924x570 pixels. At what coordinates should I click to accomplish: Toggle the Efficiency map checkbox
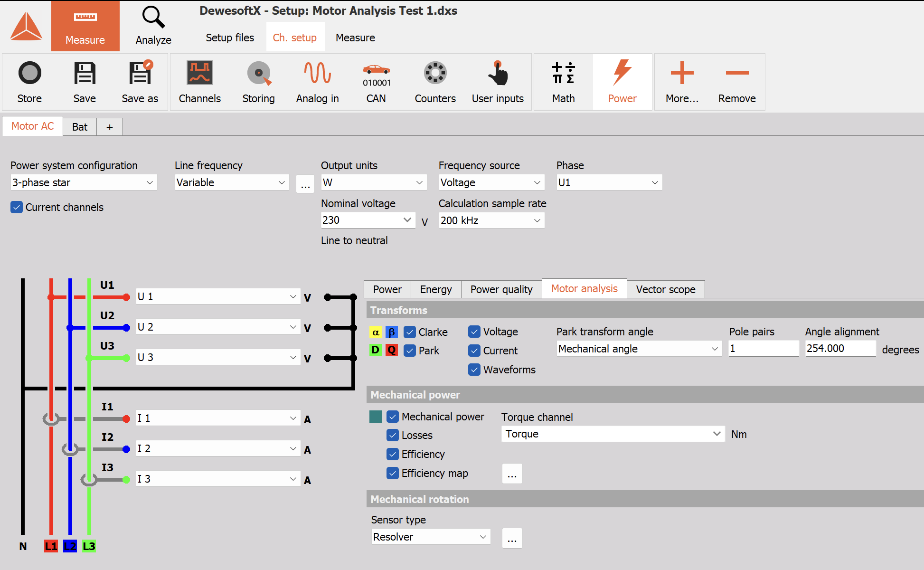point(393,473)
